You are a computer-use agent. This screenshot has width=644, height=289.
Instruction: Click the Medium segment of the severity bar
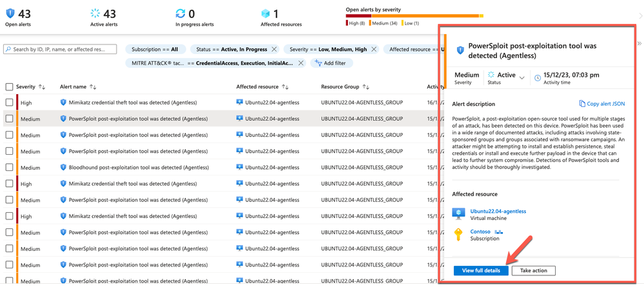coord(425,15)
